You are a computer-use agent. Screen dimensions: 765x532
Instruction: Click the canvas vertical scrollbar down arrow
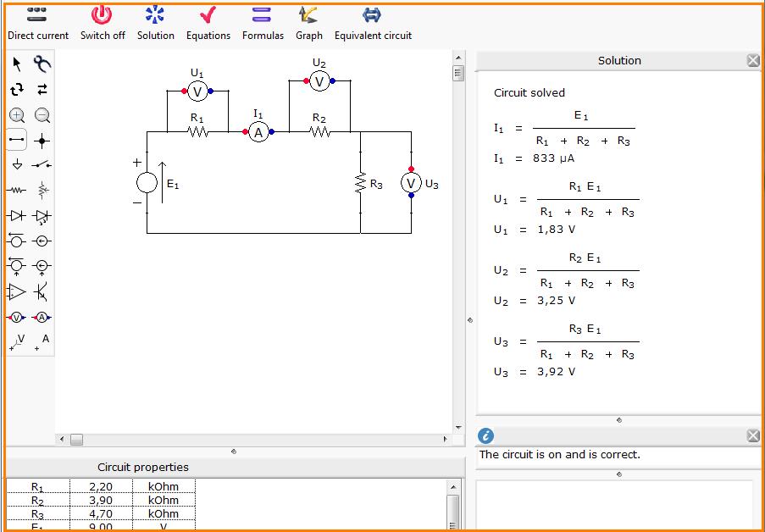click(x=457, y=428)
